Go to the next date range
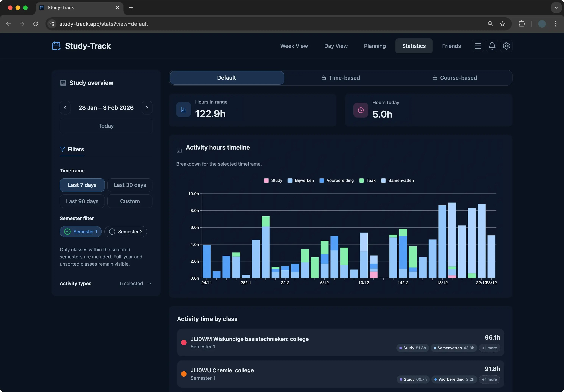Viewport: 564px width, 392px height. pyautogui.click(x=147, y=108)
